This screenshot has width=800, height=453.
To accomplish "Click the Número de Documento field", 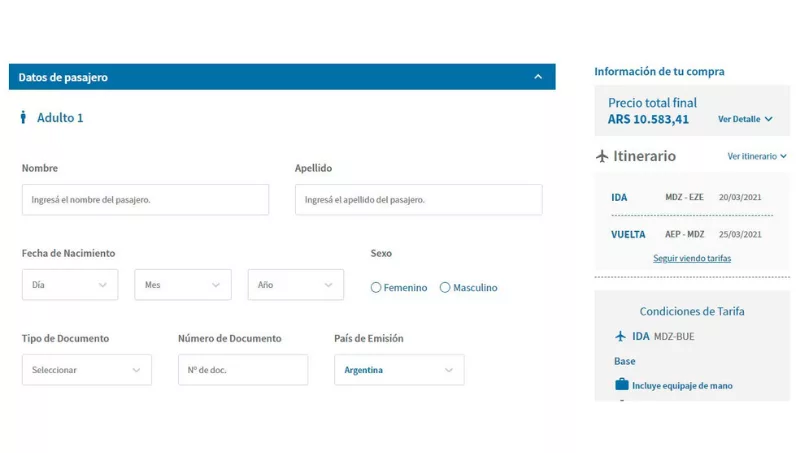I will pyautogui.click(x=243, y=370).
